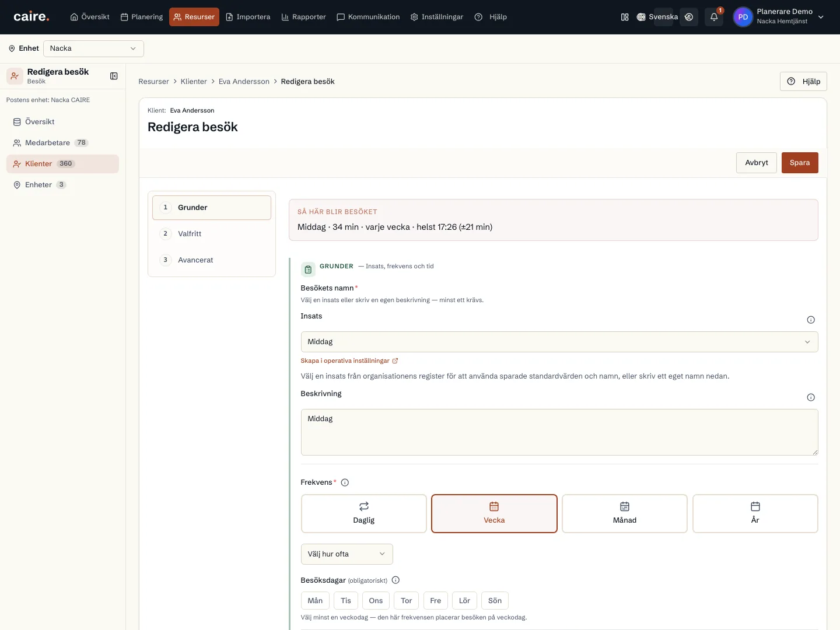Click the caire logo

click(x=32, y=17)
